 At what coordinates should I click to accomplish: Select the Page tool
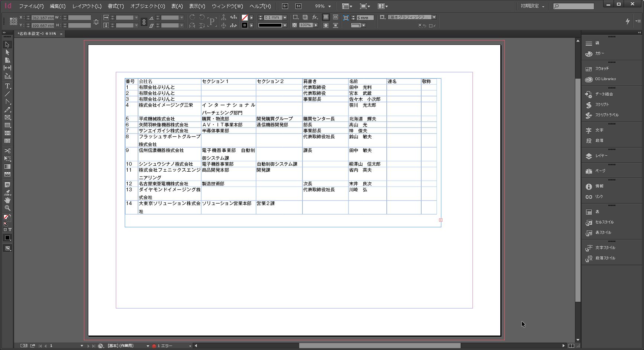click(7, 60)
